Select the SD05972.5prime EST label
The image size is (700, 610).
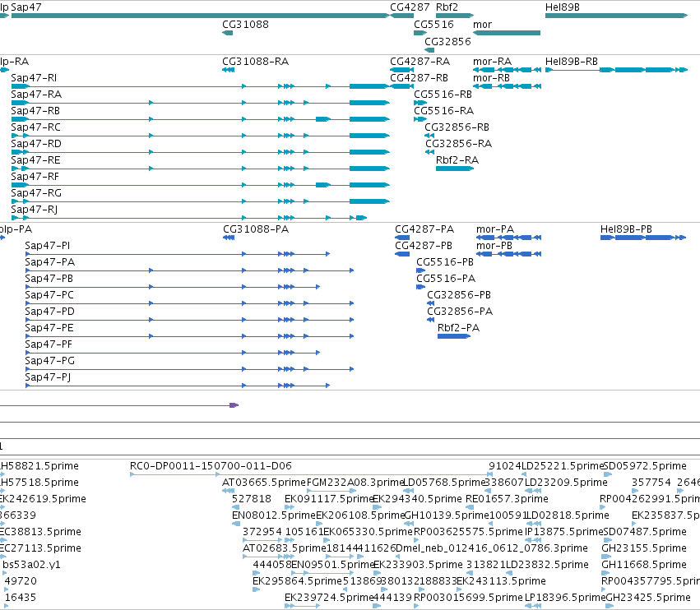(645, 466)
